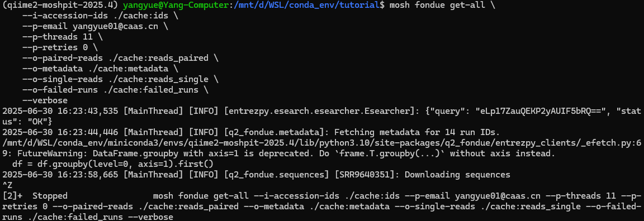This screenshot has width=644, height=221.
Task: Click the --verbose flag under command options
Action: [45, 100]
